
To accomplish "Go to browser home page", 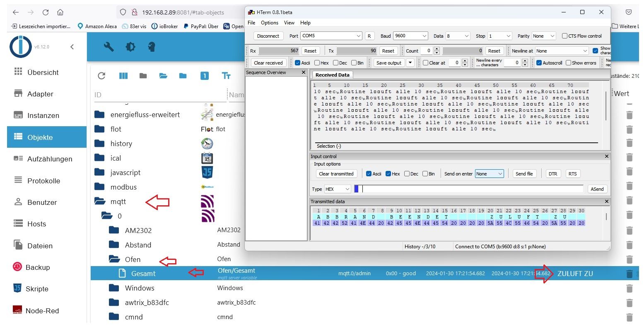I will tap(60, 12).
